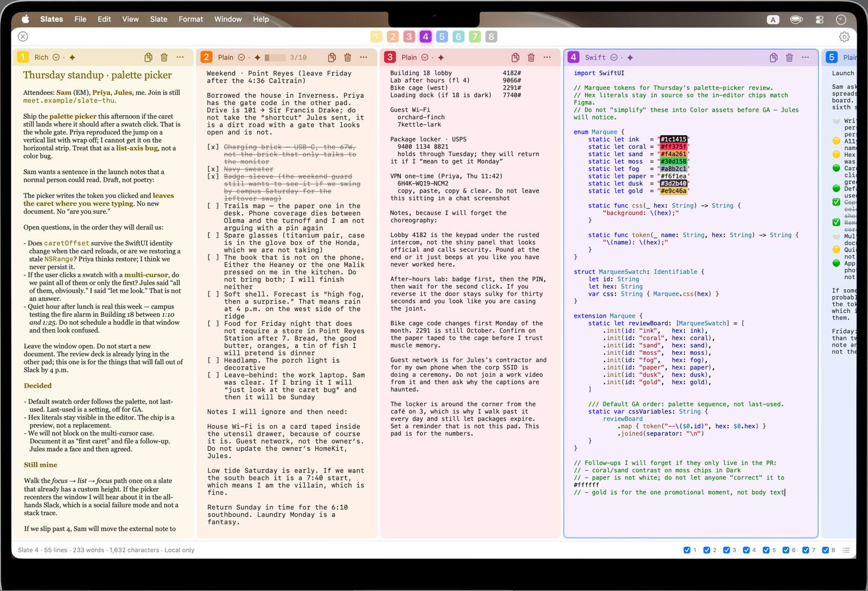The width and height of the screenshot is (868, 591).
Task: Open the Edit menu
Action: pos(104,19)
